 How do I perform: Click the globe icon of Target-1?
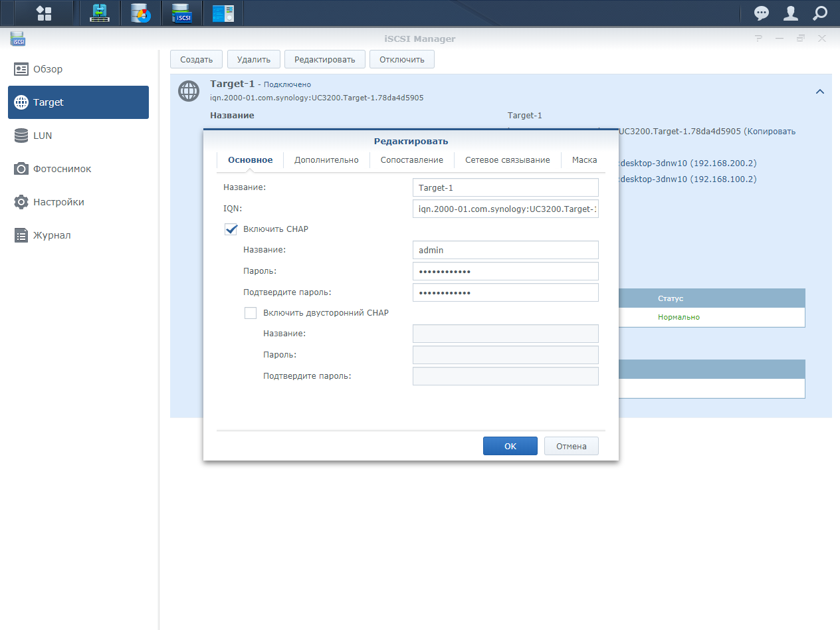189,91
